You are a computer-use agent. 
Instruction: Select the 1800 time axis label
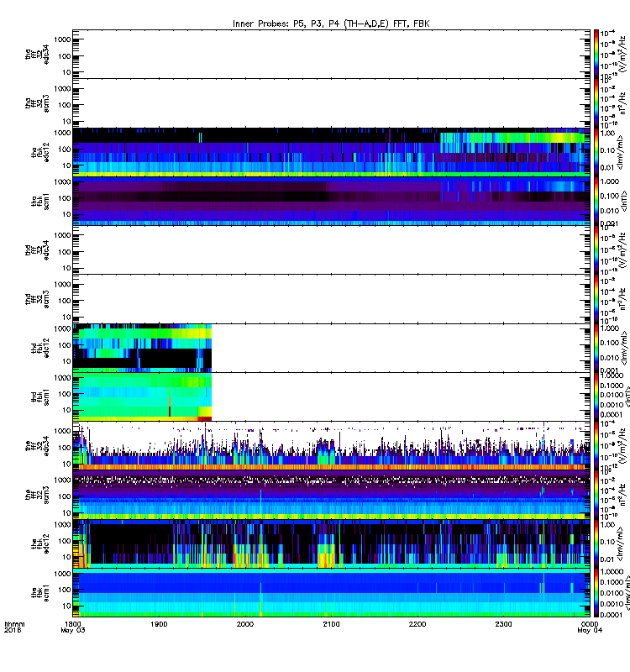(x=73, y=624)
